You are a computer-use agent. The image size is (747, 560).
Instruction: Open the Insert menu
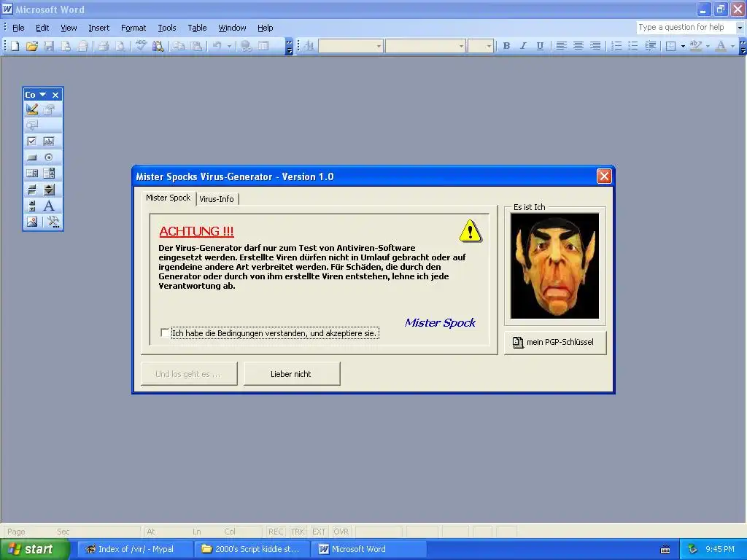[98, 28]
